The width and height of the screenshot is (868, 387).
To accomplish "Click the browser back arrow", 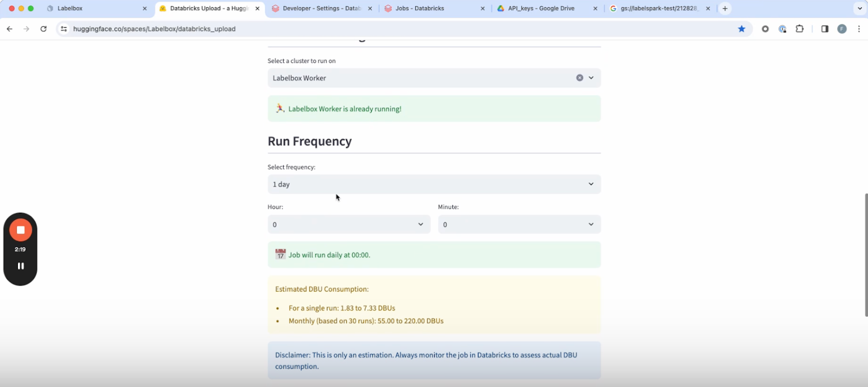I will click(9, 29).
